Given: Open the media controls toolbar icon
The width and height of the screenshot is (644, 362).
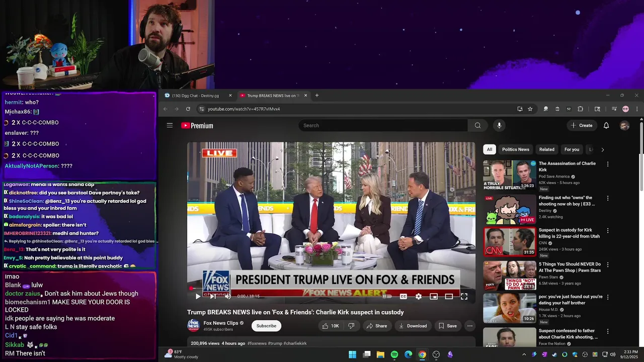Looking at the screenshot, I should 614,109.
